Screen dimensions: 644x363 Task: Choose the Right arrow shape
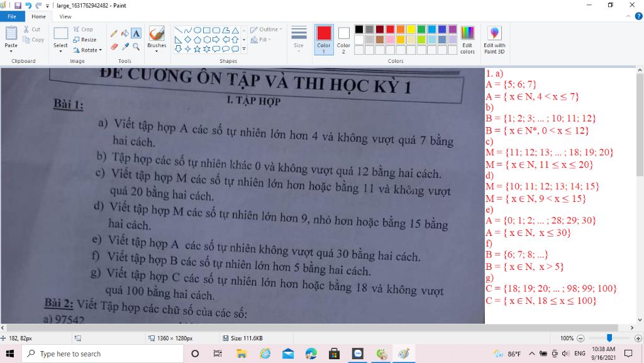216,40
